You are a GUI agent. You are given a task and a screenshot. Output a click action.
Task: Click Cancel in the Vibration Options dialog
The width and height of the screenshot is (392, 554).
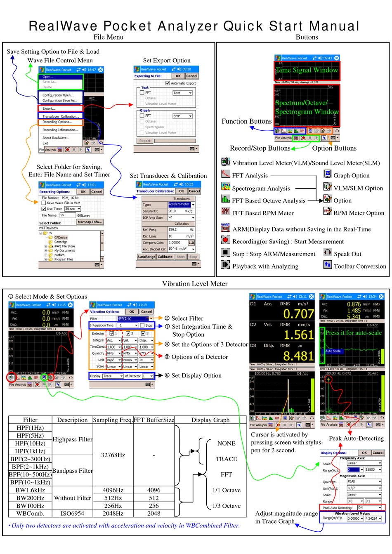click(146, 312)
